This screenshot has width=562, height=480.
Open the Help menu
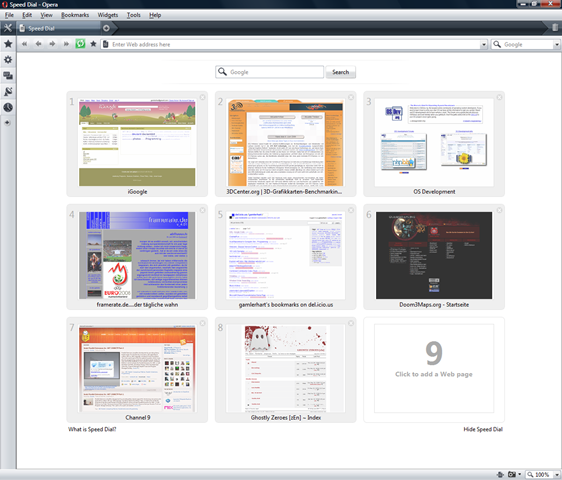coord(155,15)
